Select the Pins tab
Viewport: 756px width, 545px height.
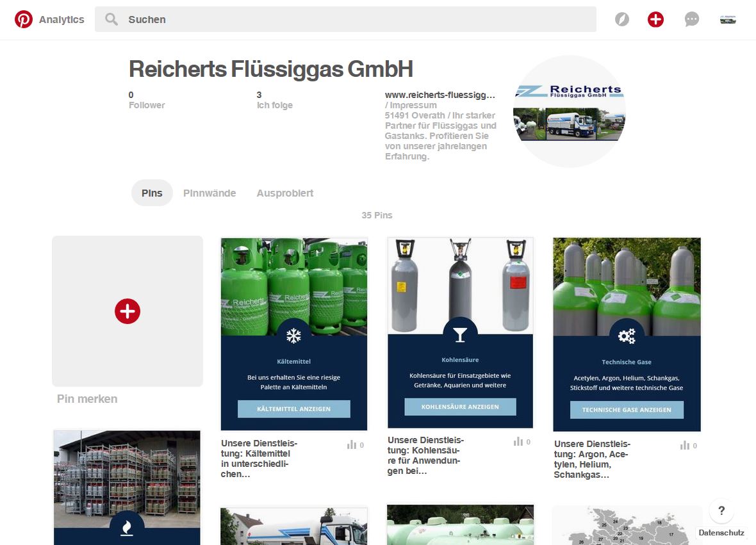tap(152, 193)
